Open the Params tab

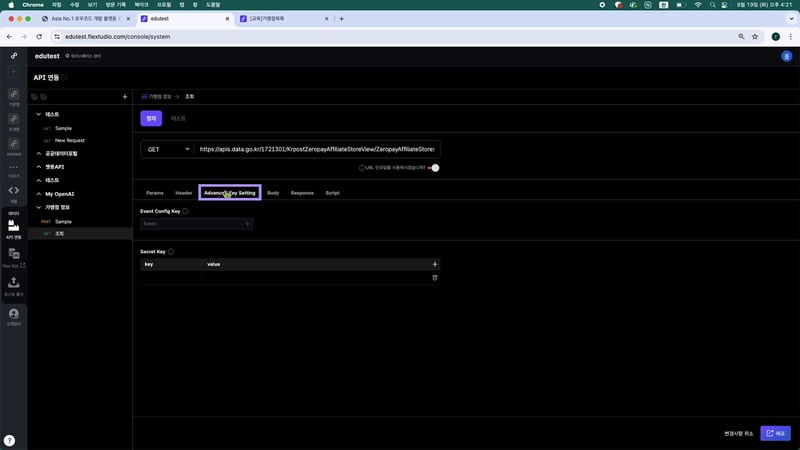[x=155, y=192]
